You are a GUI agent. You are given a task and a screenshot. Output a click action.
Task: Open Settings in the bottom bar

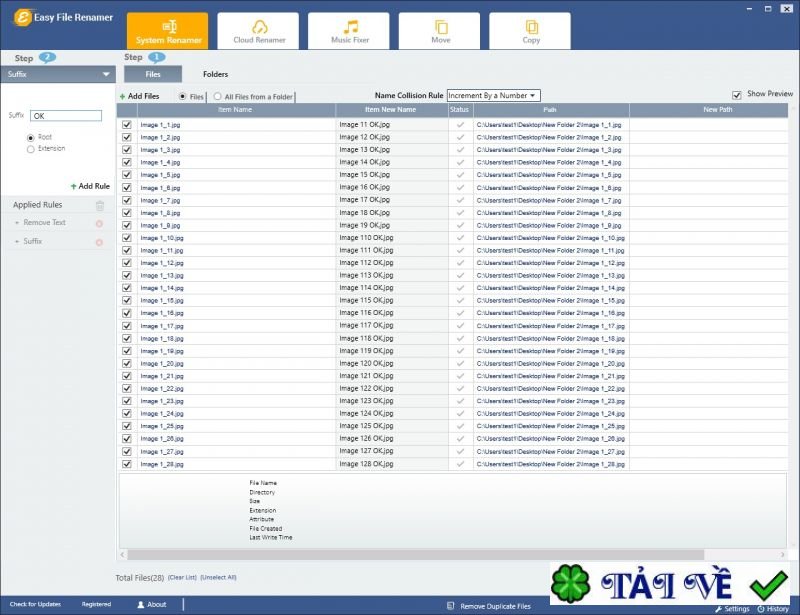pos(732,609)
